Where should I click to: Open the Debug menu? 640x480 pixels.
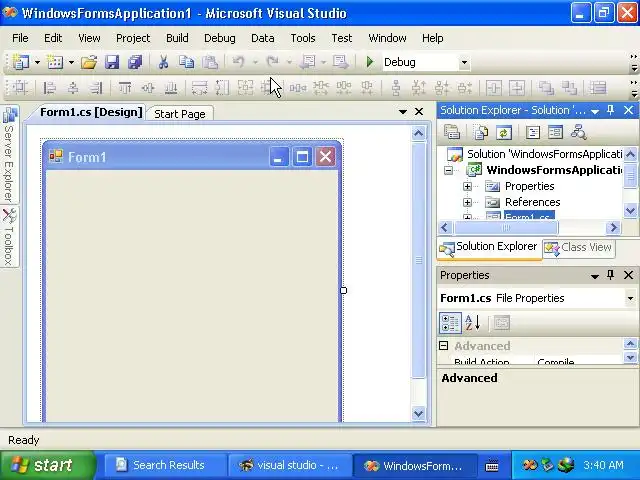click(220, 38)
